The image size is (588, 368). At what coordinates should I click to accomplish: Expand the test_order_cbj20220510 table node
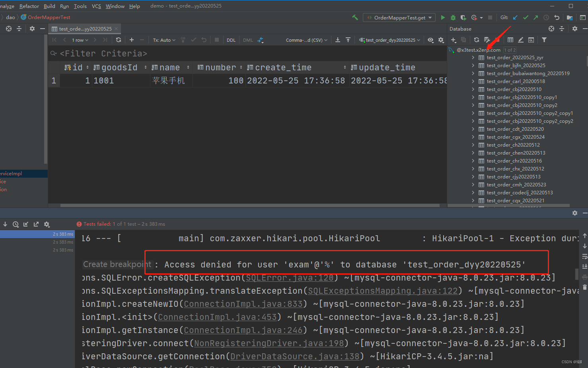(x=473, y=89)
